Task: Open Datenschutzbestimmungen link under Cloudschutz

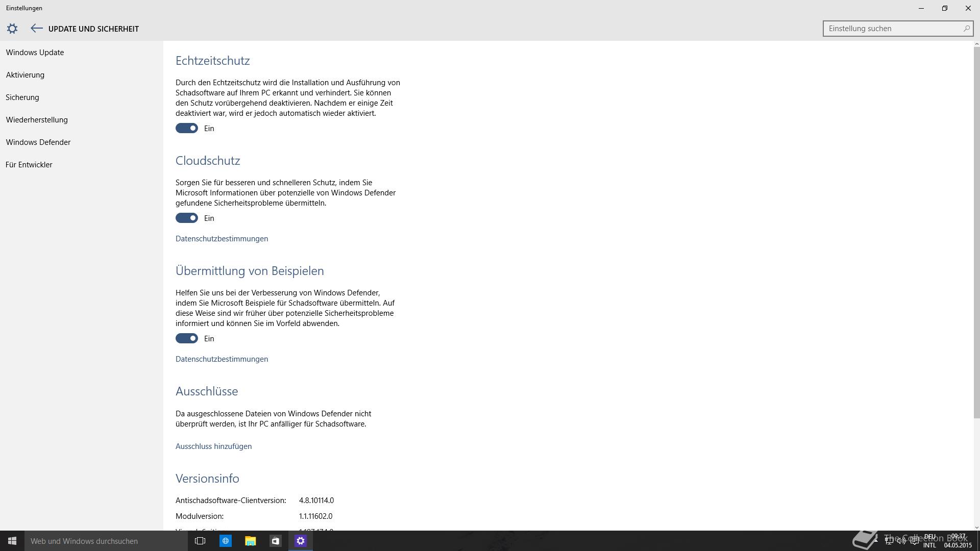Action: coord(222,238)
